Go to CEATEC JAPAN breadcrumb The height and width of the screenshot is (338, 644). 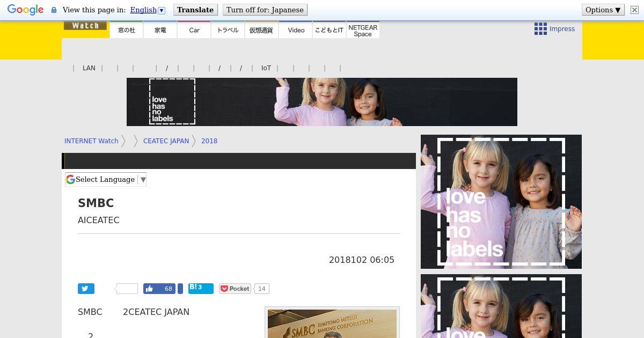coord(166,141)
